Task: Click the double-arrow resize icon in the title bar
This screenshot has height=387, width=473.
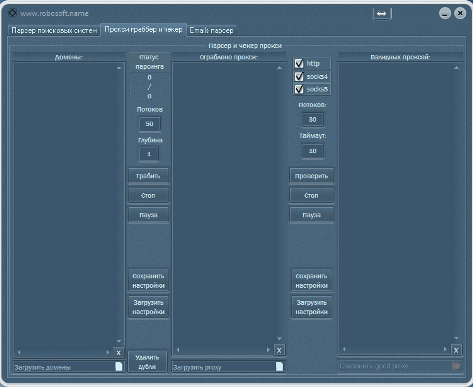Action: pyautogui.click(x=382, y=14)
